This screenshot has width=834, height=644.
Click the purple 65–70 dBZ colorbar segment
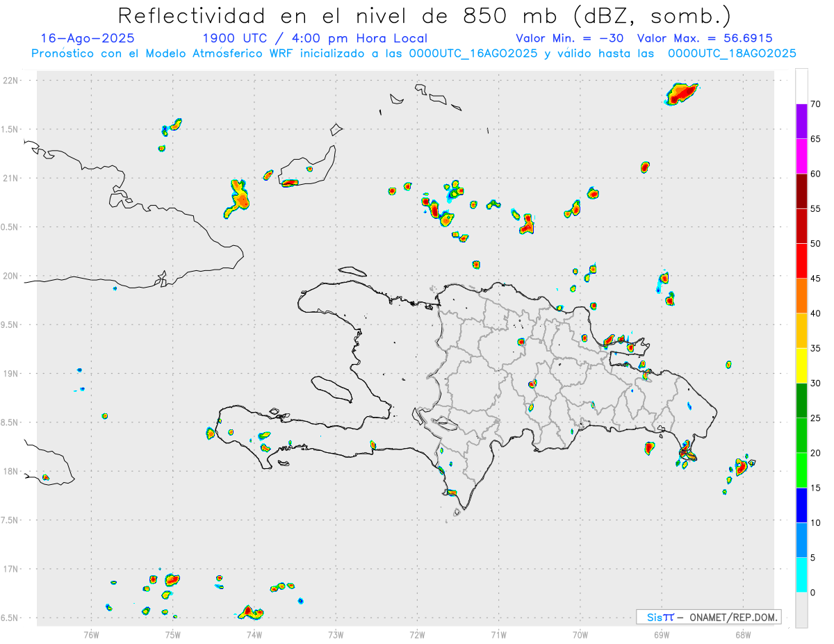click(801, 121)
